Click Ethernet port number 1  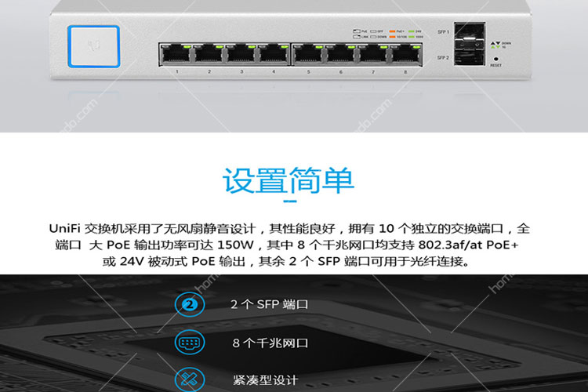(176, 54)
